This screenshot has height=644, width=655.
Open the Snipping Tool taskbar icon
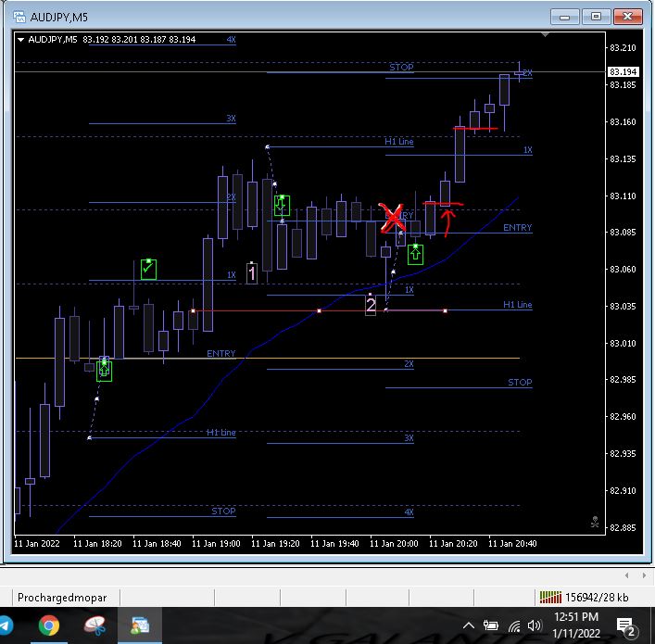click(94, 625)
